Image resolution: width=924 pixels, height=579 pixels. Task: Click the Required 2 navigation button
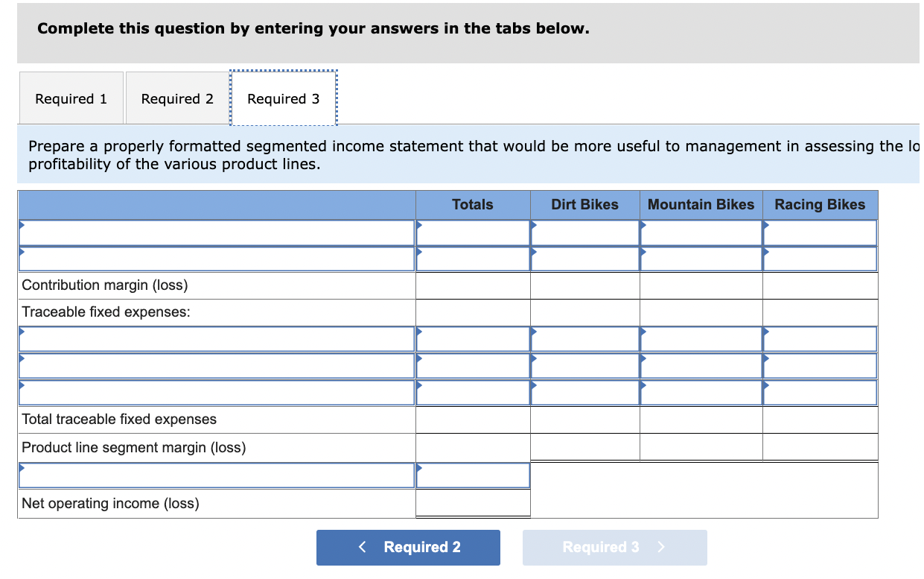click(408, 547)
